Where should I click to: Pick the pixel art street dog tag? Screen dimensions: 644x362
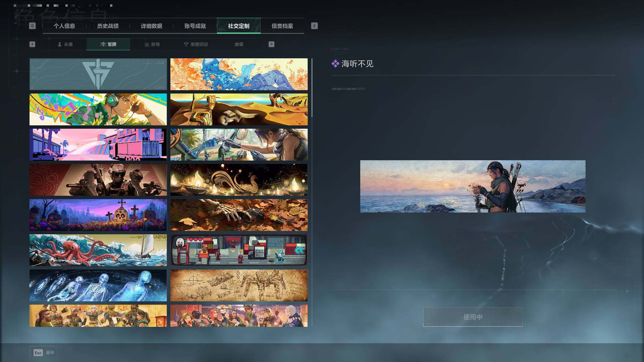239,250
